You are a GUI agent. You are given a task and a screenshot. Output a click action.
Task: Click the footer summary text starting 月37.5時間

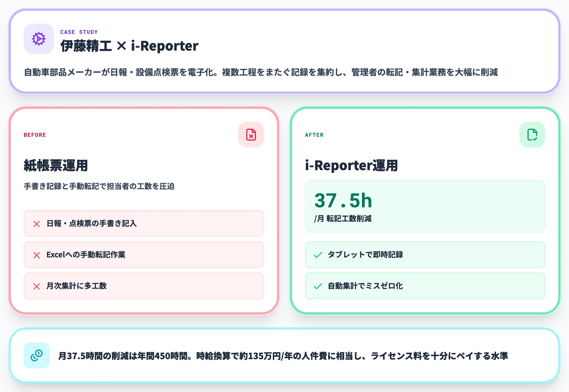point(283,356)
